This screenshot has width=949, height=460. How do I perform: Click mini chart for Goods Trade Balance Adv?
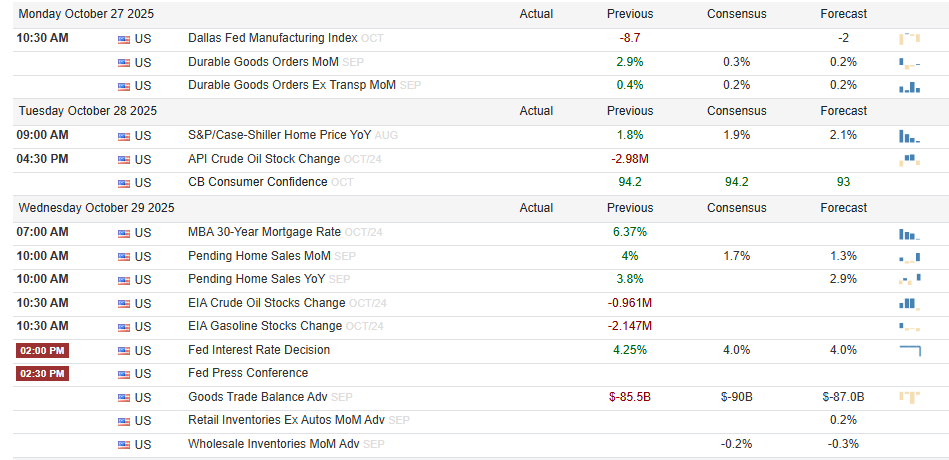click(909, 397)
